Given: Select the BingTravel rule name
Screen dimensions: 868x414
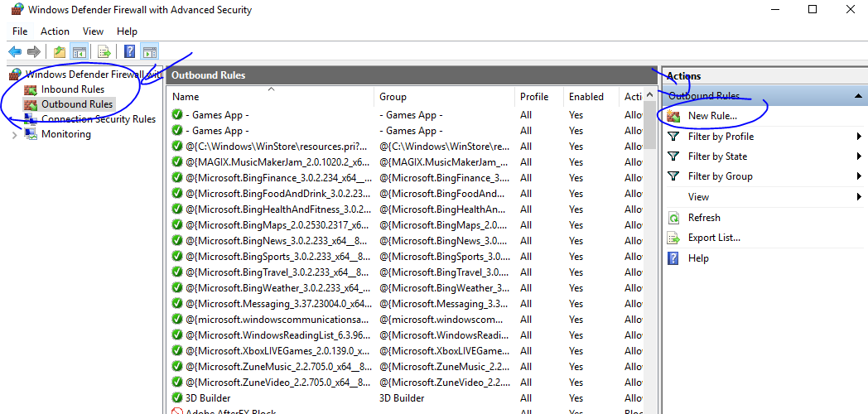Looking at the screenshot, I should 278,272.
